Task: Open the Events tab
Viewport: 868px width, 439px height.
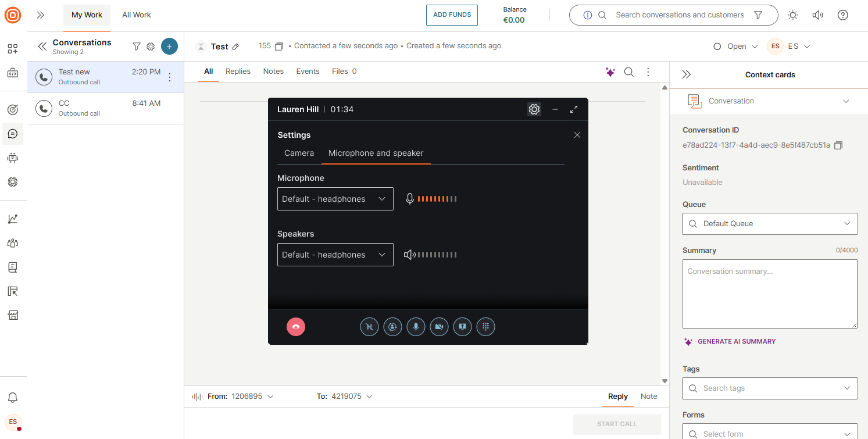Action: (308, 72)
